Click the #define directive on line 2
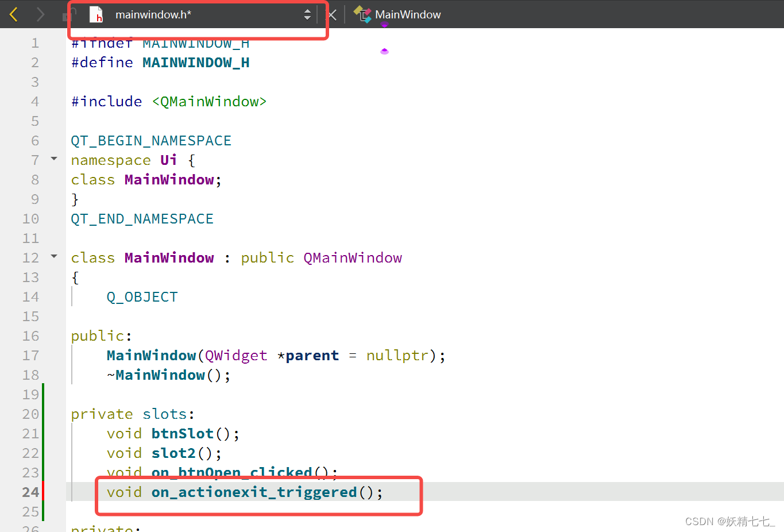This screenshot has height=532, width=784. pos(102,63)
